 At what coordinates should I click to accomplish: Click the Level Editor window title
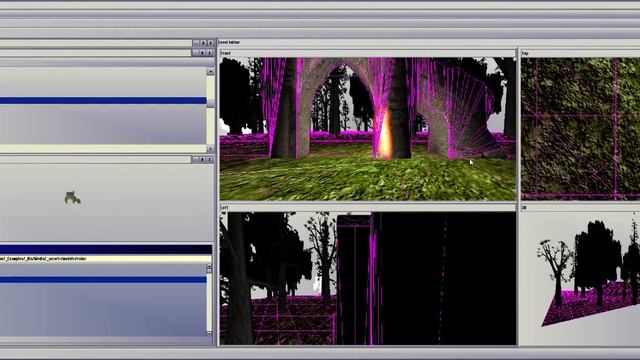coord(229,42)
